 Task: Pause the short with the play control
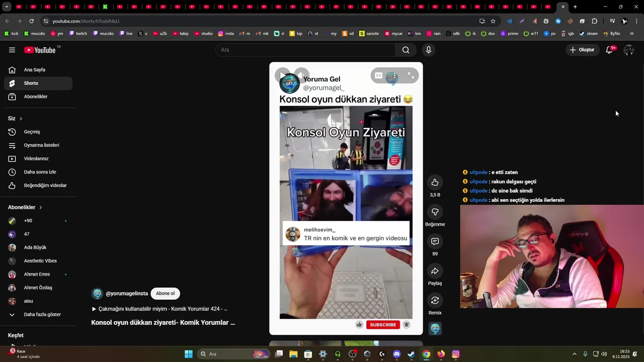coord(283,75)
